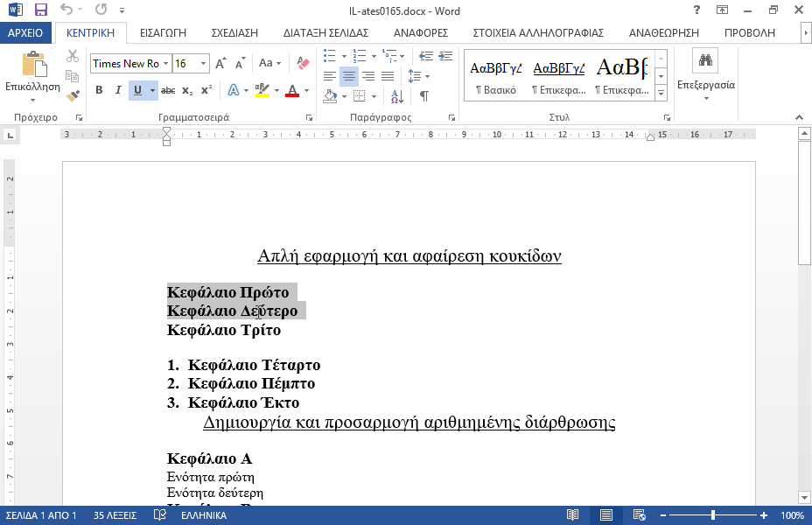Switch to the ΑΝΑΦΟΡΕΣ tab

421,32
